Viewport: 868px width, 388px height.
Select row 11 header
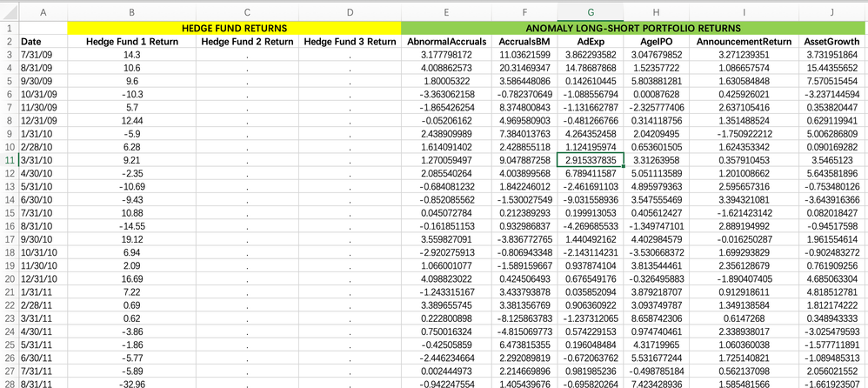click(x=10, y=159)
